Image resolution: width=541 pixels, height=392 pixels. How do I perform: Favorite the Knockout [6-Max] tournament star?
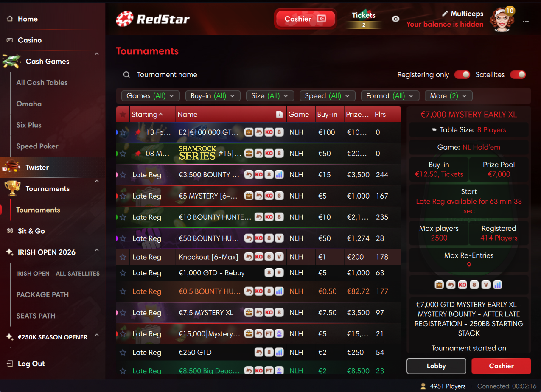[x=123, y=257]
